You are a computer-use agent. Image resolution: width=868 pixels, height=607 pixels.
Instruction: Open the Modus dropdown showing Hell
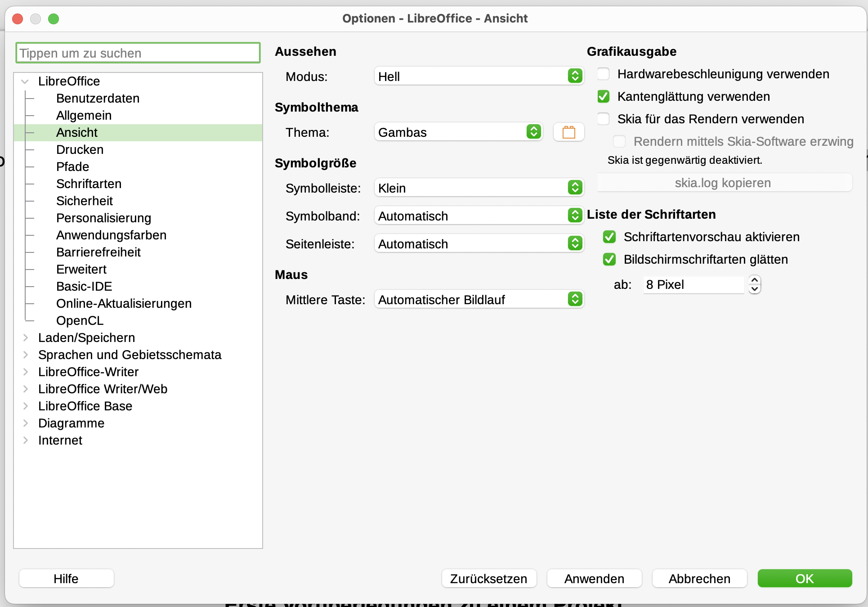pos(479,76)
